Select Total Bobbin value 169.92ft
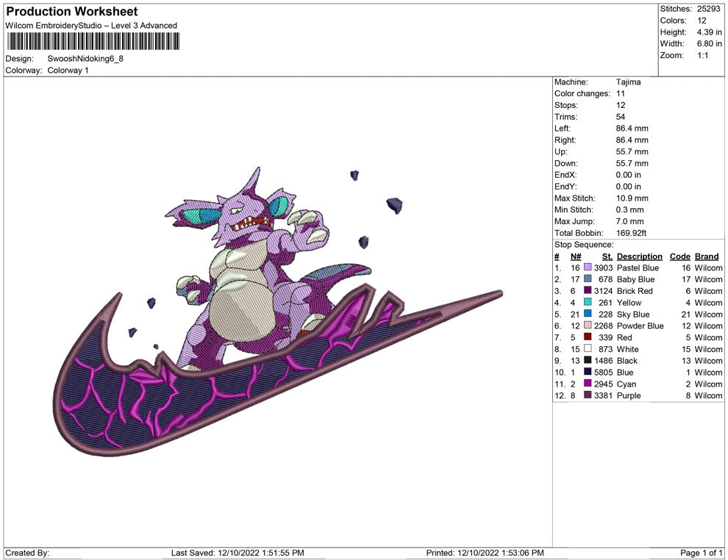728x560 pixels. (x=631, y=233)
